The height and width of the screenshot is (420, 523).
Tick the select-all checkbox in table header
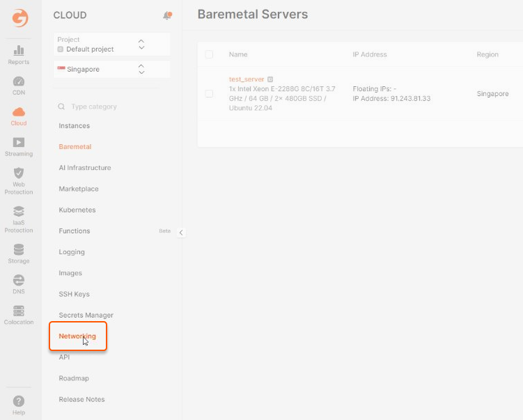[209, 54]
